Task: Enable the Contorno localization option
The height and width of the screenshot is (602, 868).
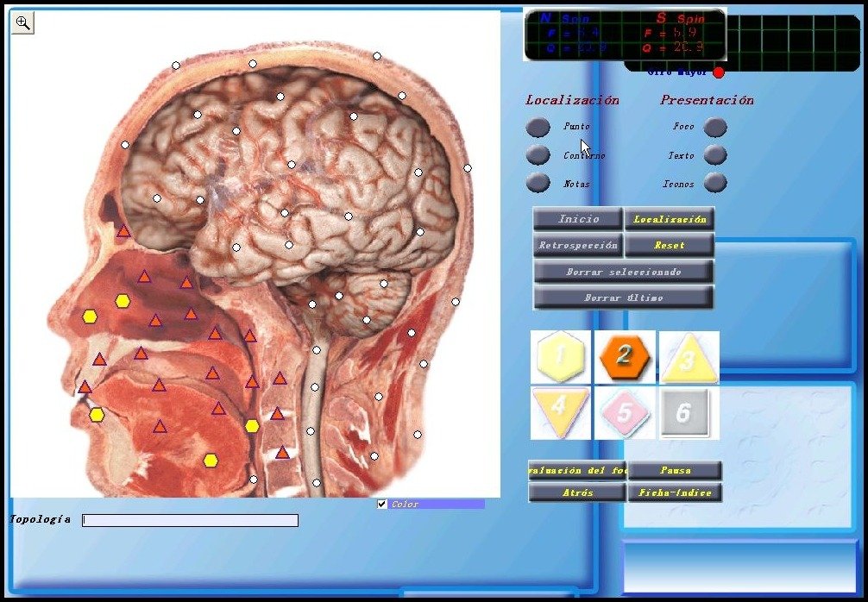Action: coord(538,155)
